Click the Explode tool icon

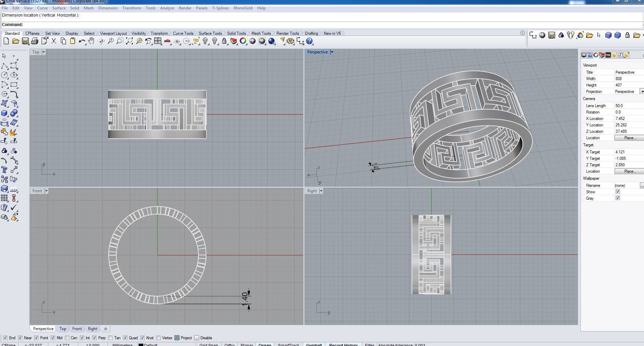point(14,132)
